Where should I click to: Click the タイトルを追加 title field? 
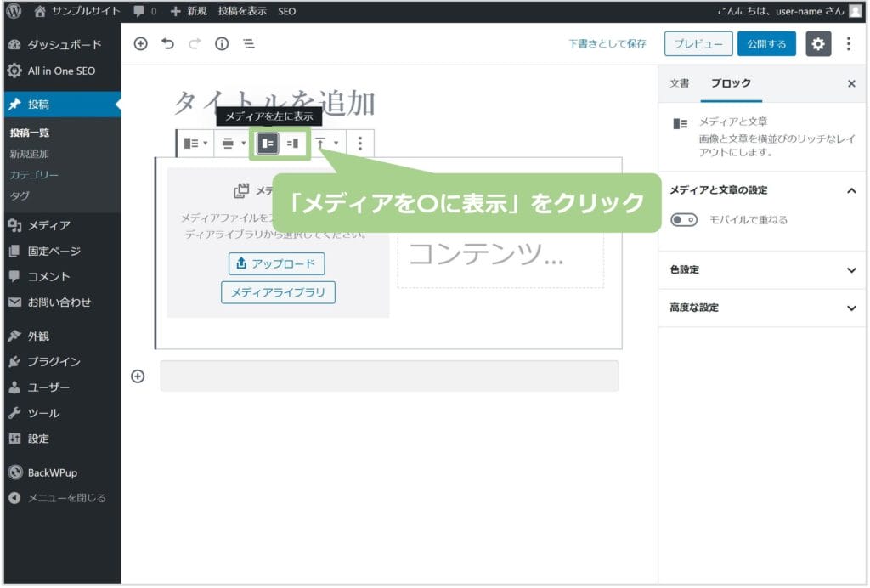point(275,103)
